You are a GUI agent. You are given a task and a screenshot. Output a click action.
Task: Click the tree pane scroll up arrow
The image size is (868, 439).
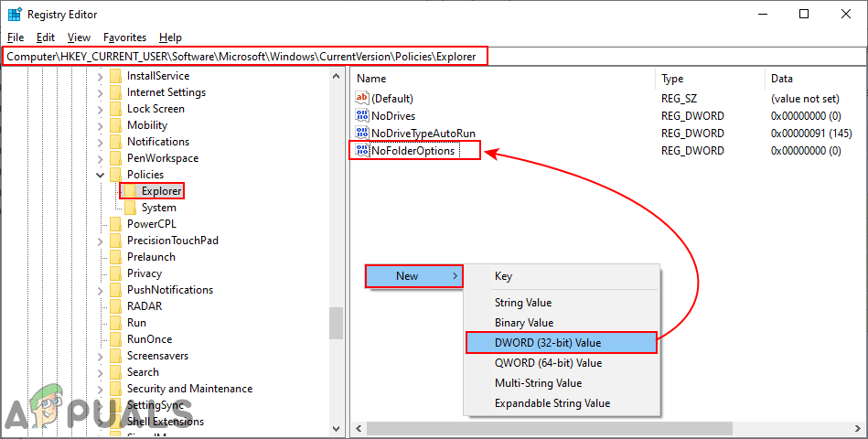(x=336, y=77)
